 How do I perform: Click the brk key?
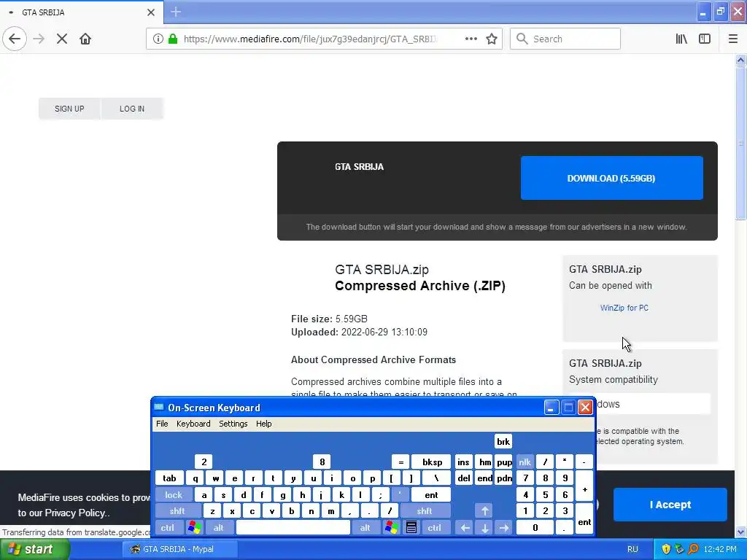pos(503,441)
